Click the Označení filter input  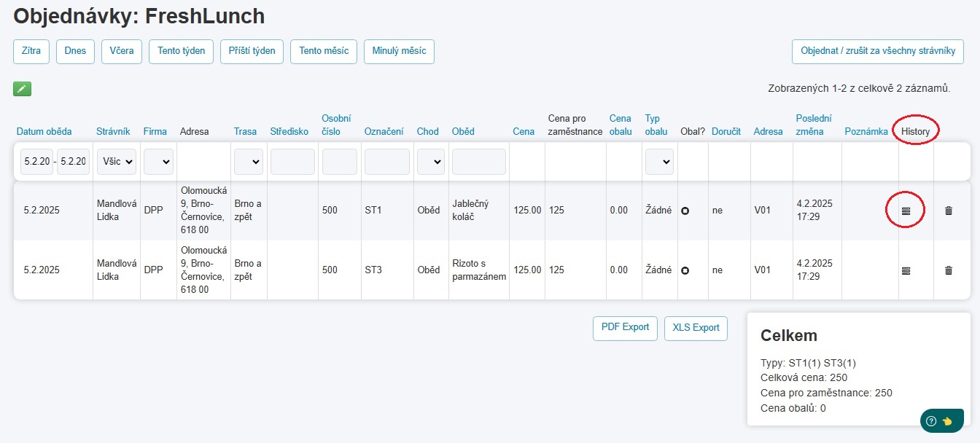tap(386, 161)
